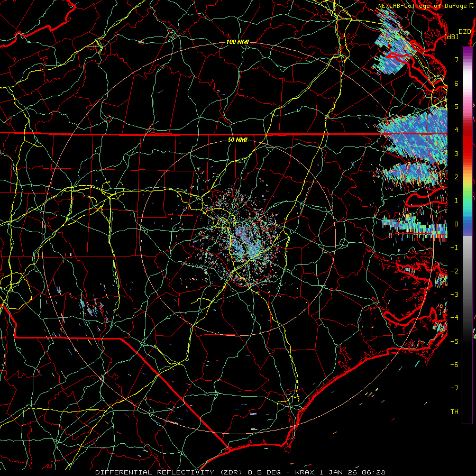Click the 3 dB tick label

[456, 153]
